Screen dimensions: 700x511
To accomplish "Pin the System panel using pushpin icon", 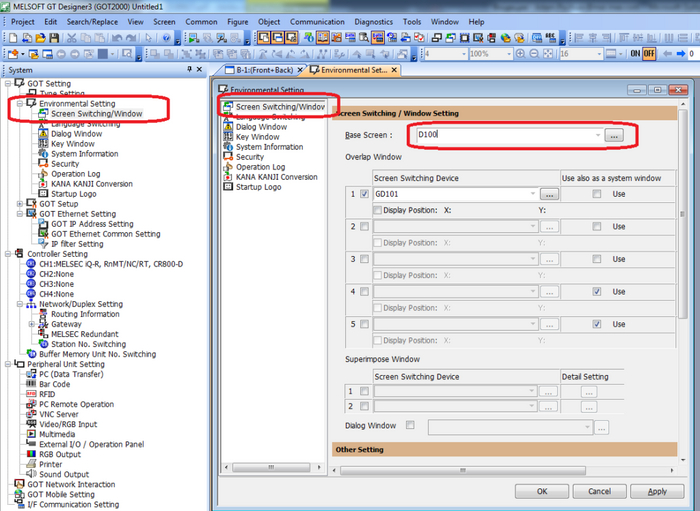I will point(190,70).
